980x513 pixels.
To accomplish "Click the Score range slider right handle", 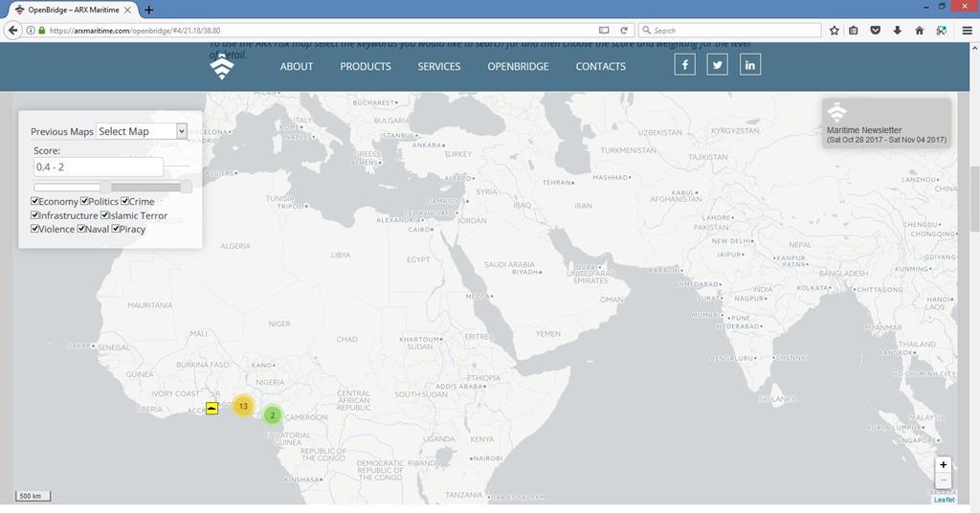I will coord(187,188).
